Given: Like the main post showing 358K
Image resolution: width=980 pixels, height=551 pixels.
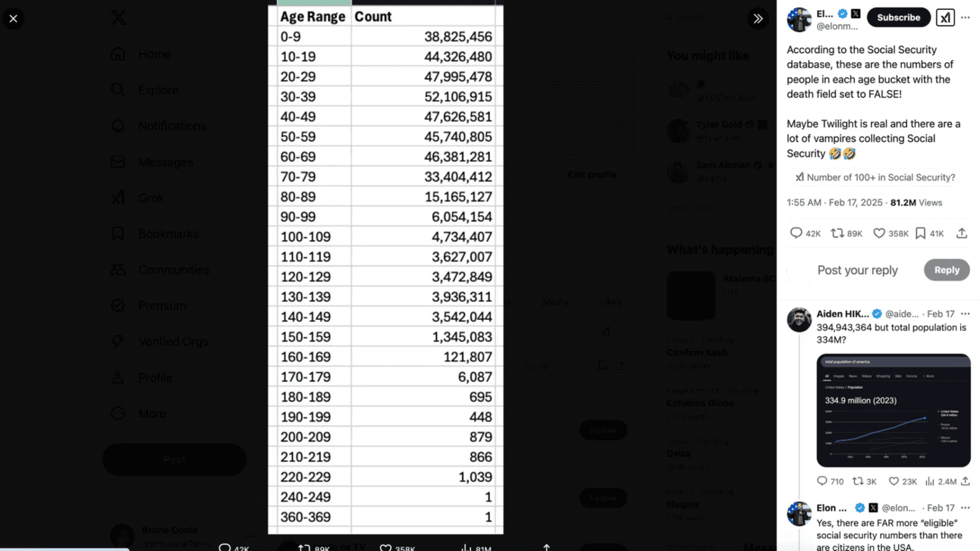Looking at the screenshot, I should (879, 233).
